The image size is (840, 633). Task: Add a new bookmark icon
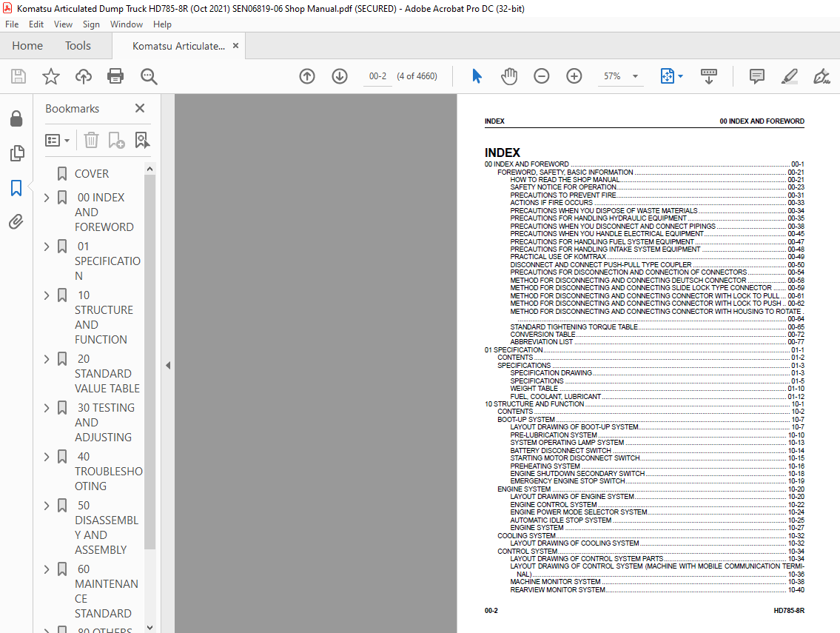pos(116,141)
